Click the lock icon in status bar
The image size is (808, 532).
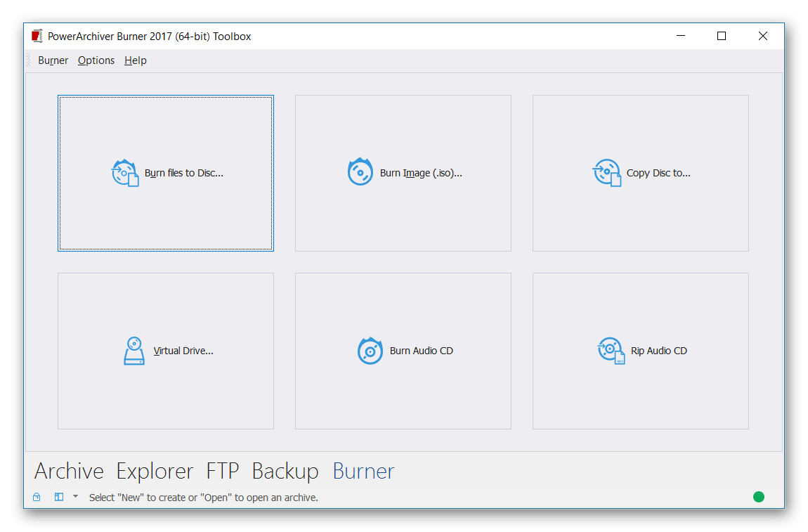click(x=37, y=498)
